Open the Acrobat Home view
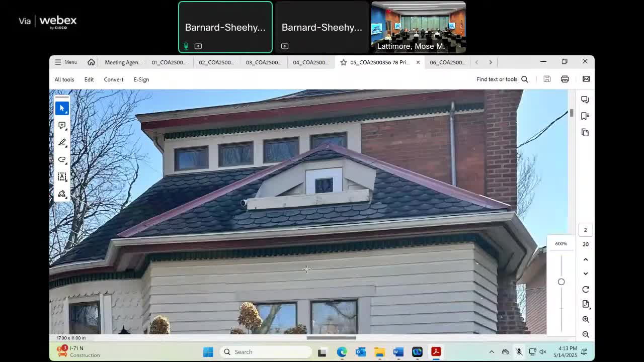644x362 pixels. [x=91, y=62]
